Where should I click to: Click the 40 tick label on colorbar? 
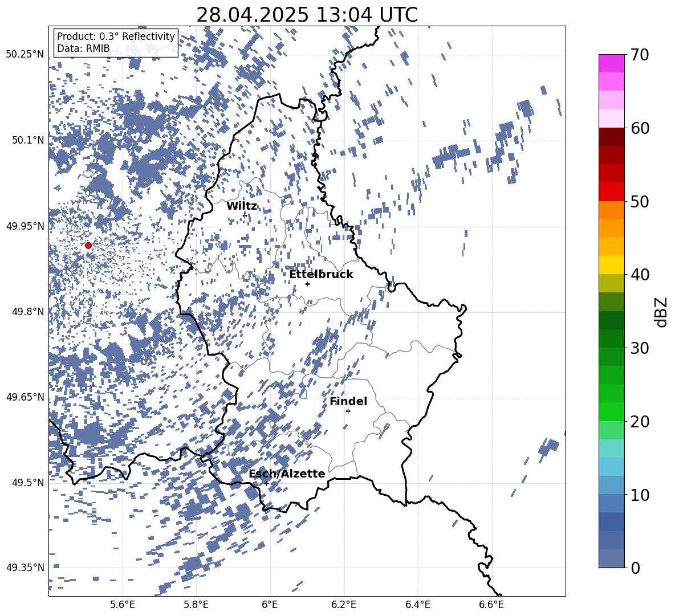click(x=640, y=275)
